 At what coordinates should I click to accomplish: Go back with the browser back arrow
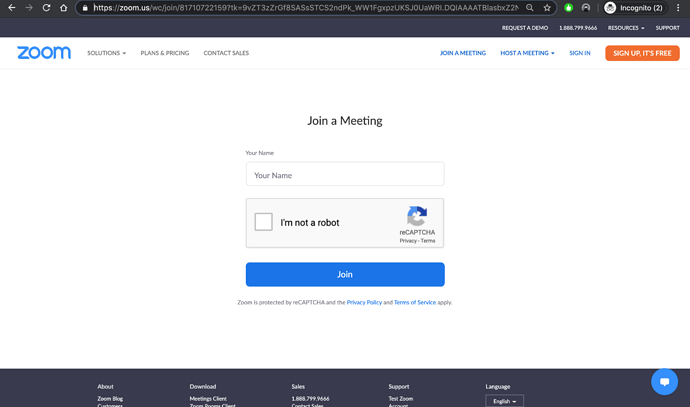pos(11,8)
